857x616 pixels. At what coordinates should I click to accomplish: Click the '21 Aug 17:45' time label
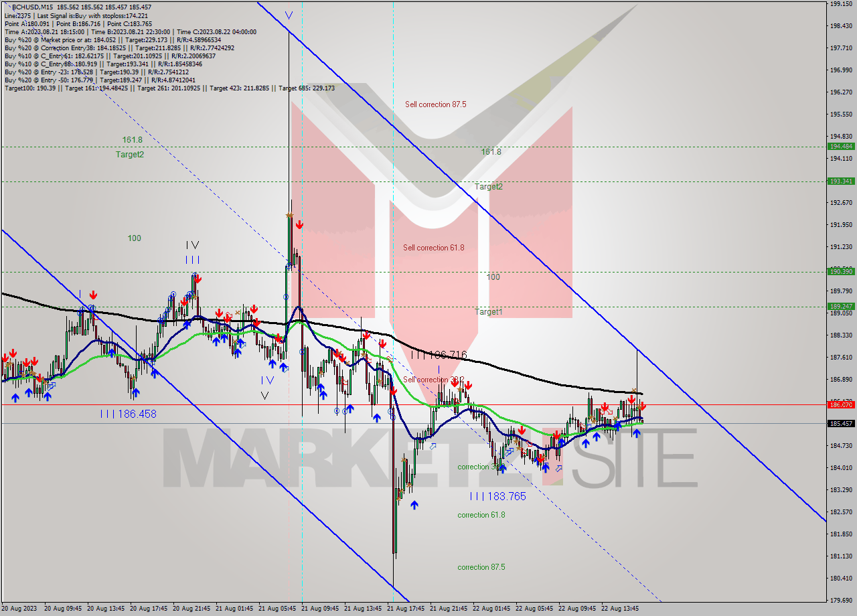tap(406, 609)
